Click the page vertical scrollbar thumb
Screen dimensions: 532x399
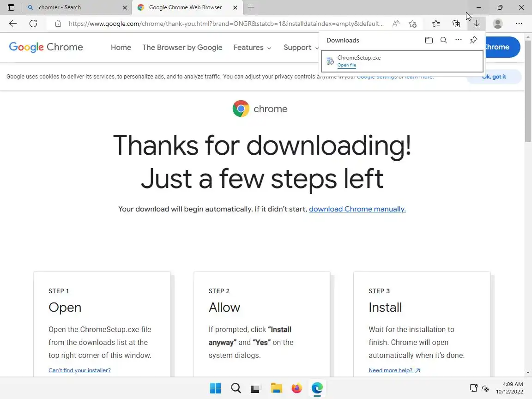(528, 91)
